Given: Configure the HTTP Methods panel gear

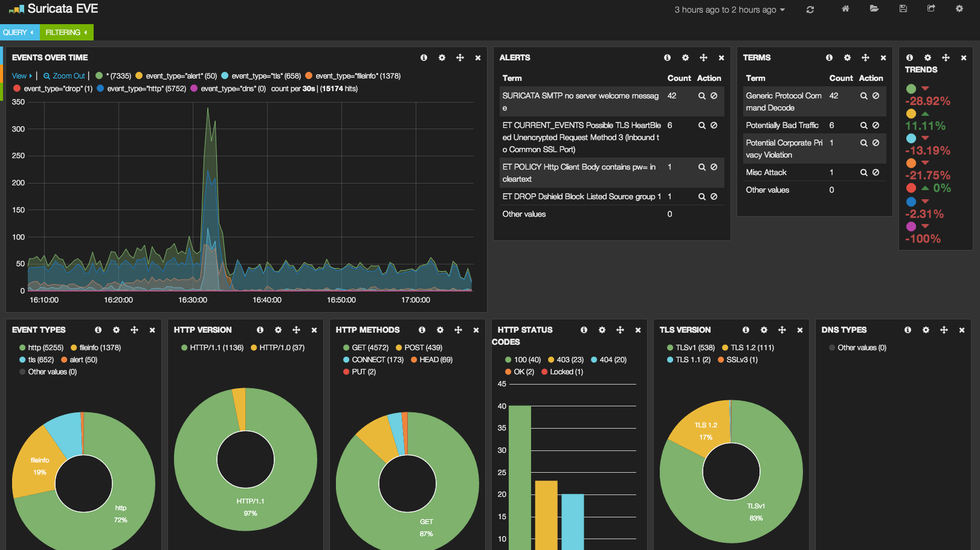Looking at the screenshot, I should (440, 330).
